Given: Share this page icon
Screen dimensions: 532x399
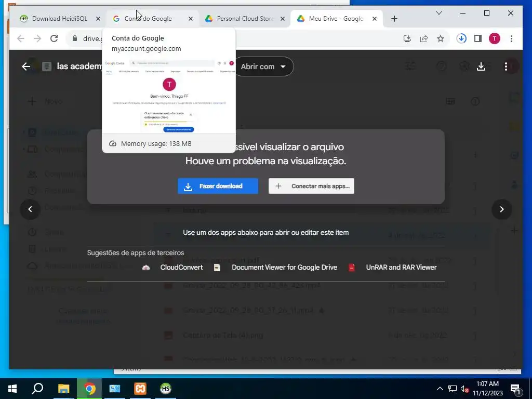Looking at the screenshot, I should coord(424,38).
